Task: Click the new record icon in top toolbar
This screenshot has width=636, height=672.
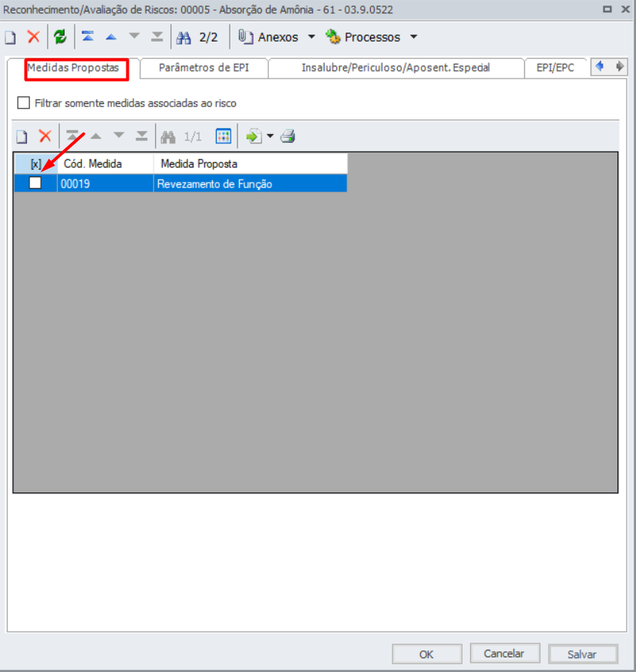Action: point(10,37)
